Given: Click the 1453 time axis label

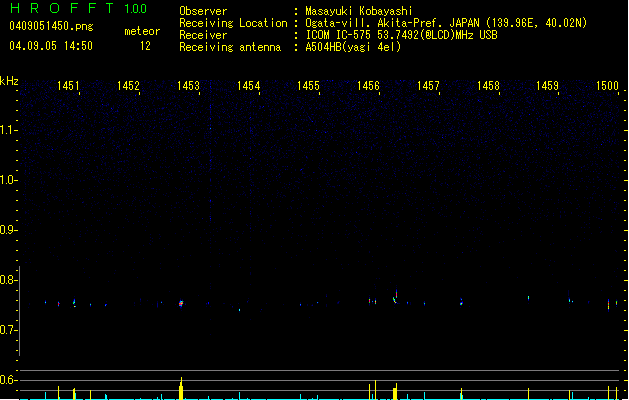Looking at the screenshot, I should pos(188,86).
